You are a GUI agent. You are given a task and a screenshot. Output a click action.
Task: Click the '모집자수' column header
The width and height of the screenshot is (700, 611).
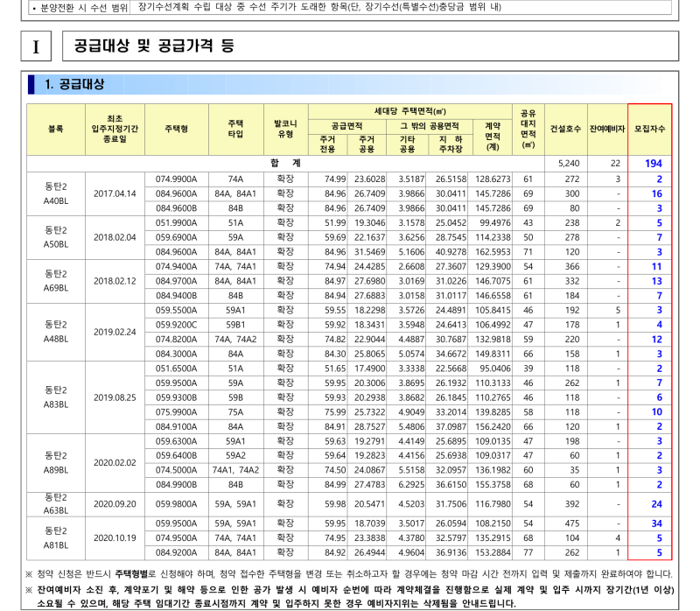pos(649,129)
